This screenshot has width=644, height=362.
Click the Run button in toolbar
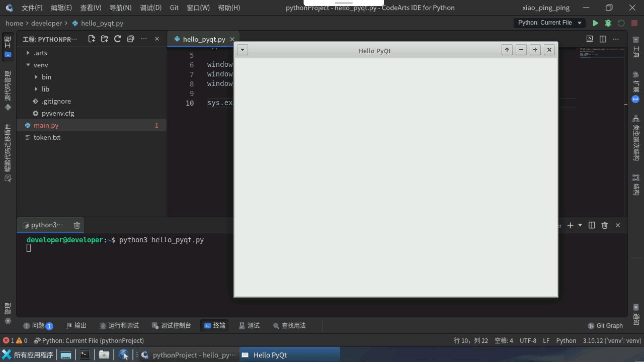click(x=595, y=23)
